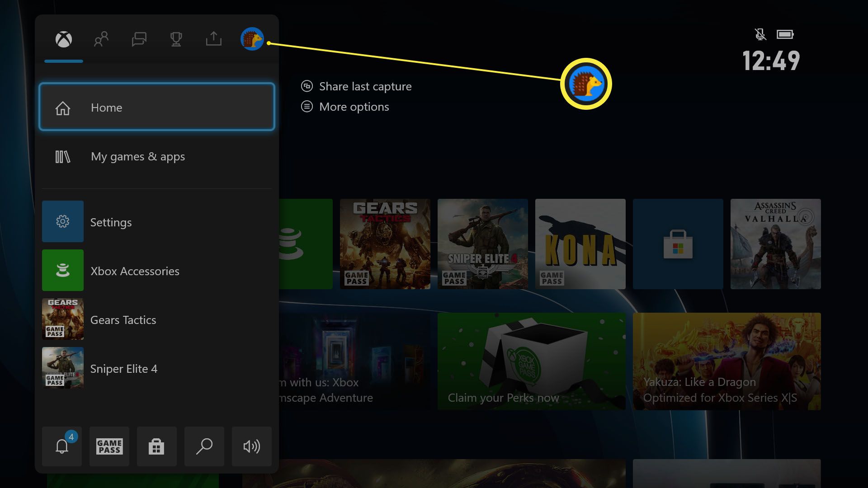This screenshot has width=868, height=488.
Task: Open the Achievements trophy tab
Action: pos(176,39)
